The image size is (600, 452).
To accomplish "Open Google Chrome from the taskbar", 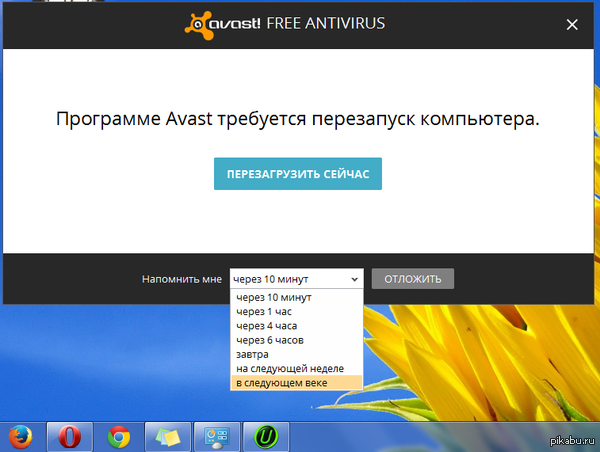I will 119,436.
